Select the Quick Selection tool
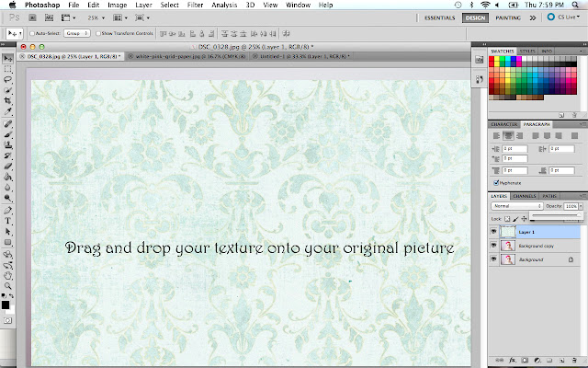 (x=7, y=90)
